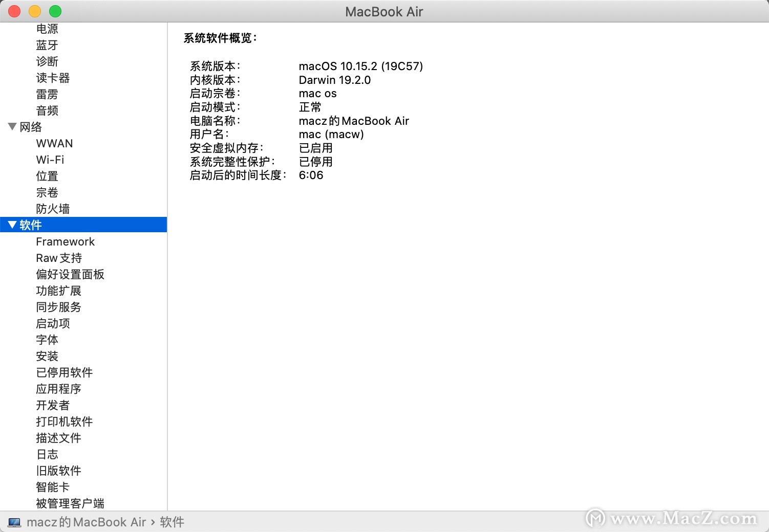Click the 系统版本 label

[x=215, y=66]
